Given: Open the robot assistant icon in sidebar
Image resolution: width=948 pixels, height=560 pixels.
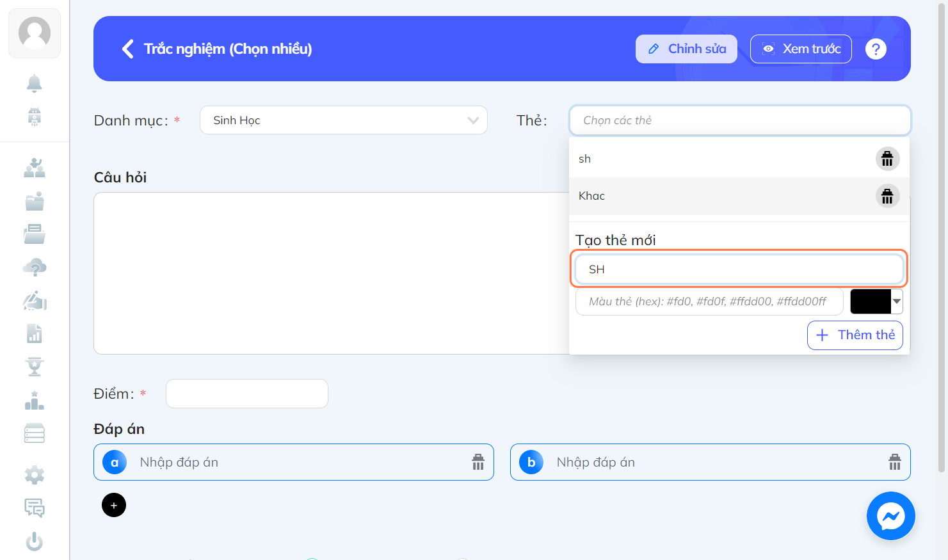Looking at the screenshot, I should pyautogui.click(x=35, y=116).
